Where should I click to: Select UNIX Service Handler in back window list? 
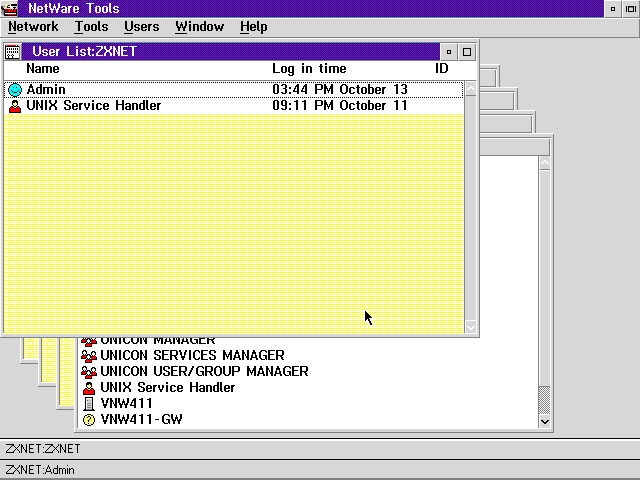pos(168,387)
